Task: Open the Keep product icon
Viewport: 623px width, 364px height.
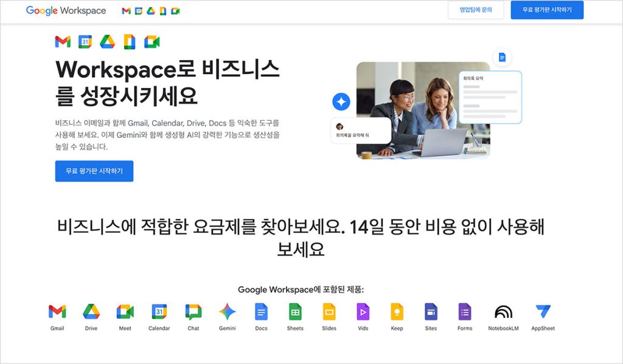Action: coord(397,312)
